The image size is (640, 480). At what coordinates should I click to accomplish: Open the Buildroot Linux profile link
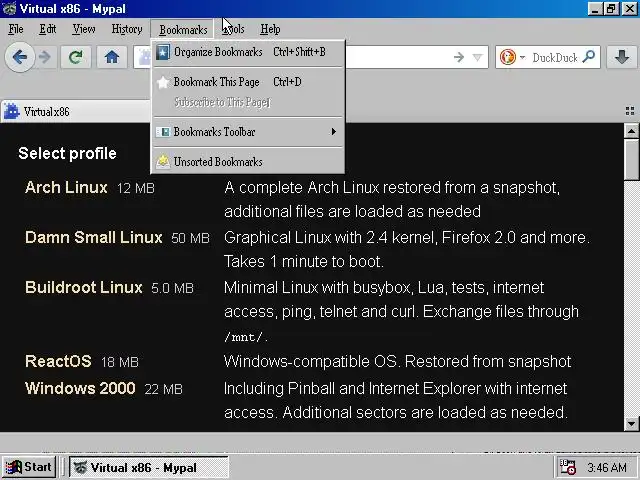pos(84,287)
